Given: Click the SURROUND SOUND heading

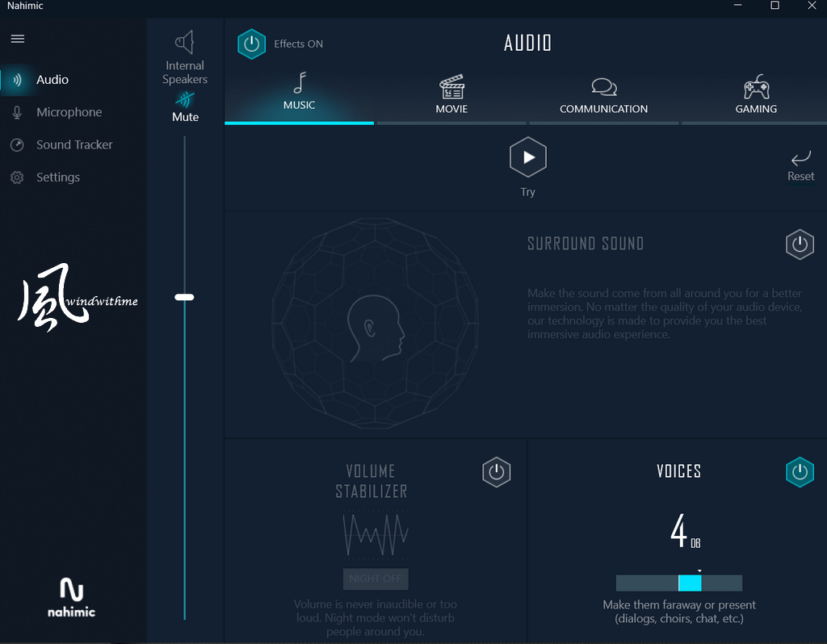Looking at the screenshot, I should 586,244.
